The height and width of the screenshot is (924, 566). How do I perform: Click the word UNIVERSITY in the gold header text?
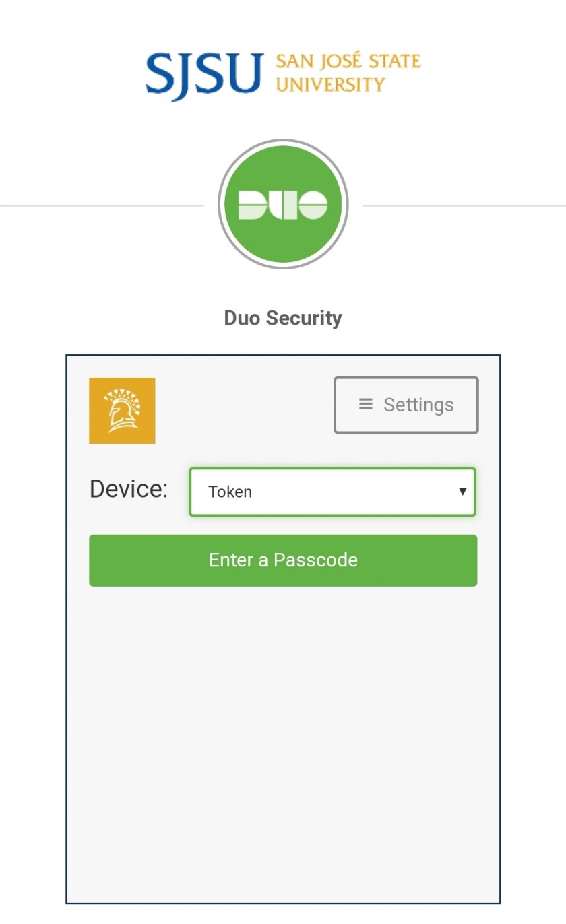pyautogui.click(x=330, y=84)
